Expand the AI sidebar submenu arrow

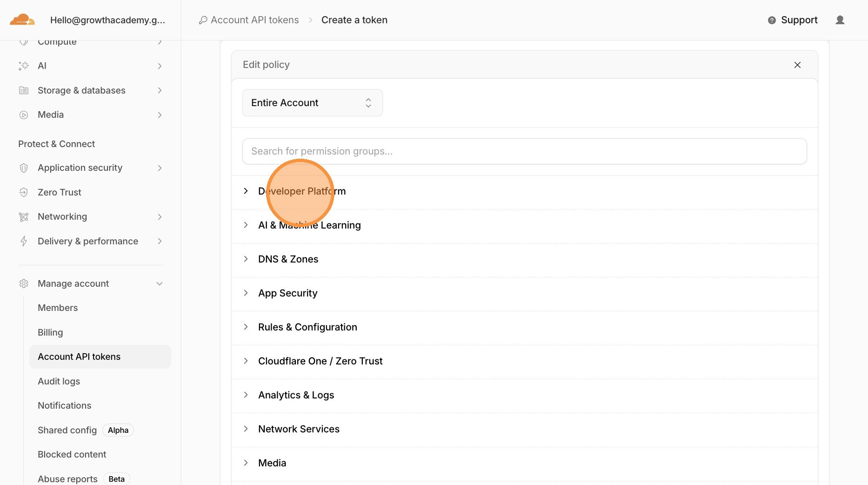tap(160, 66)
